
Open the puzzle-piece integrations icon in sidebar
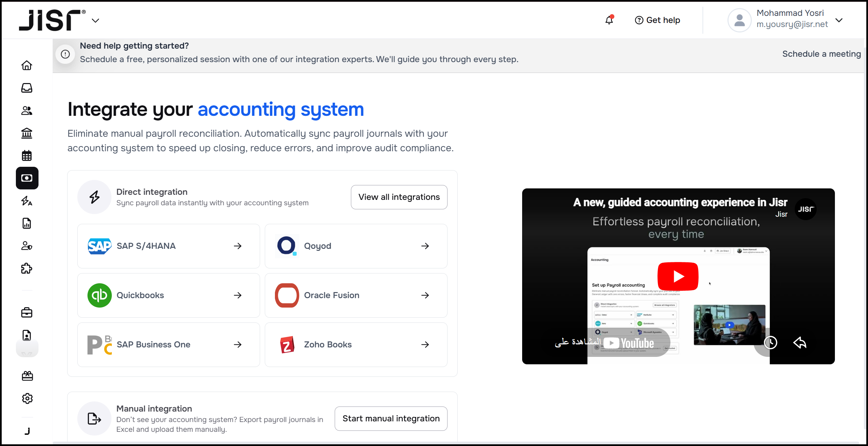coord(27,268)
